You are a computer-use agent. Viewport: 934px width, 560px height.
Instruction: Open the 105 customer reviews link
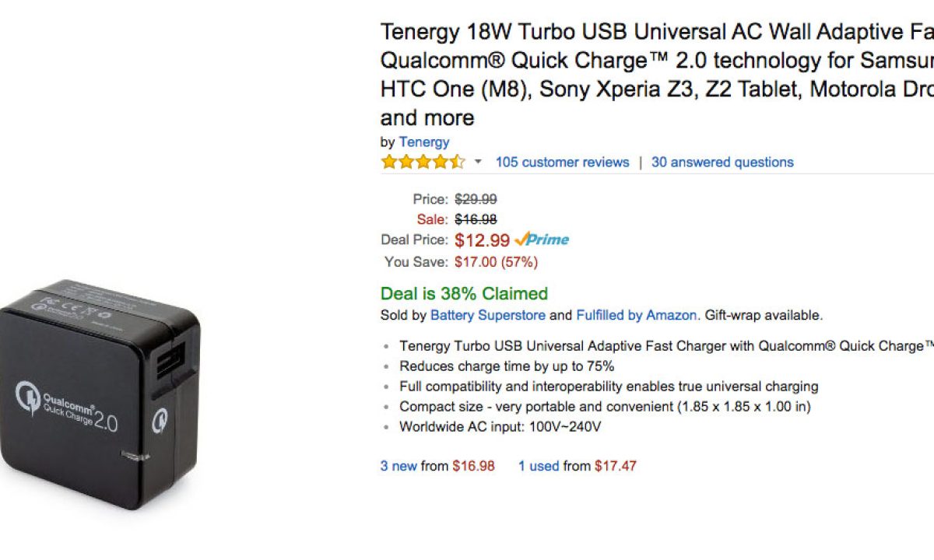click(562, 163)
